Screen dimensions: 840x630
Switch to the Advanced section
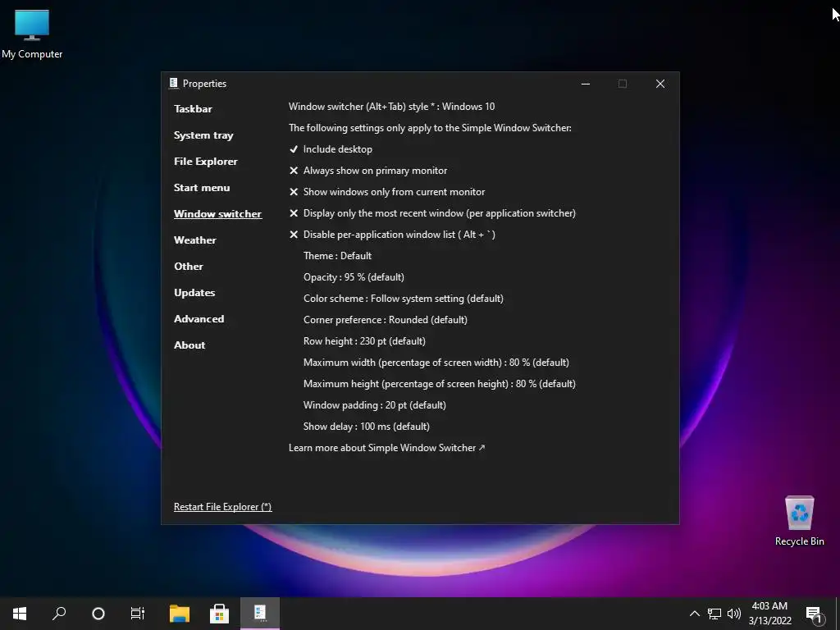coord(199,319)
